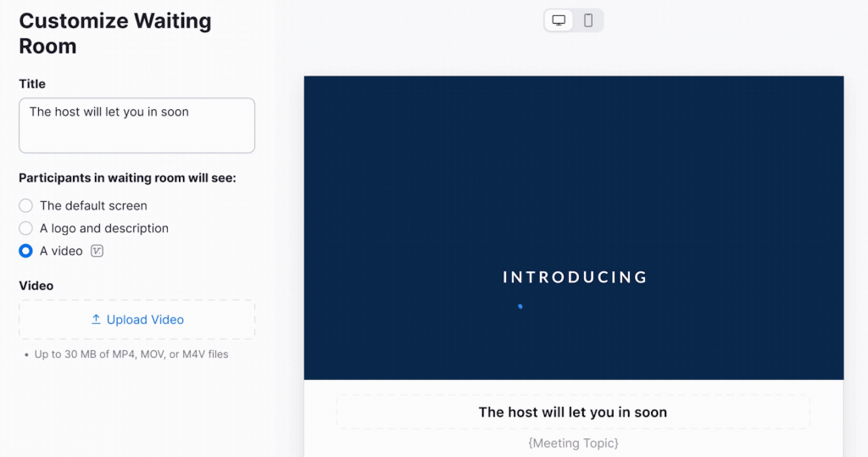Edit the preview heading in dashed box
The image size is (868, 457).
pyautogui.click(x=572, y=412)
